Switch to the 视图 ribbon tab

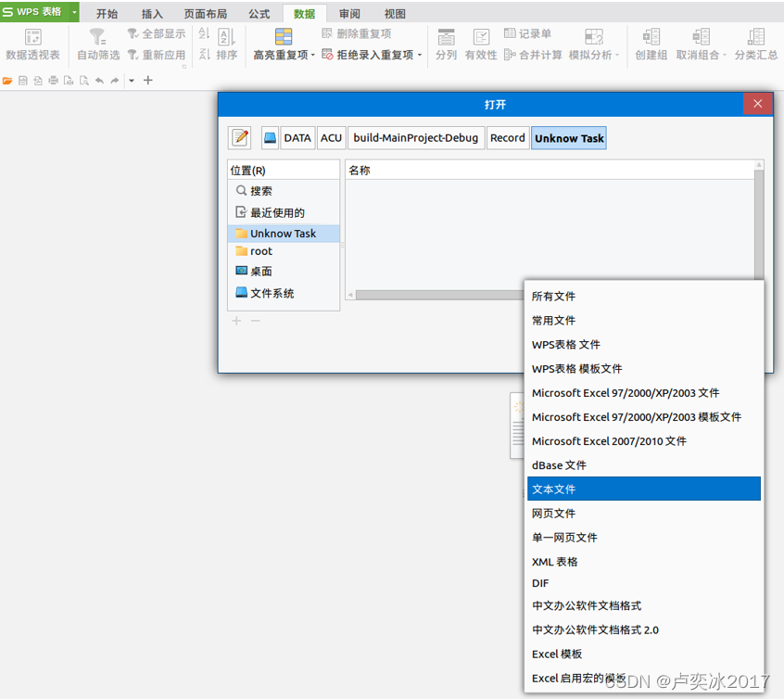pos(395,14)
